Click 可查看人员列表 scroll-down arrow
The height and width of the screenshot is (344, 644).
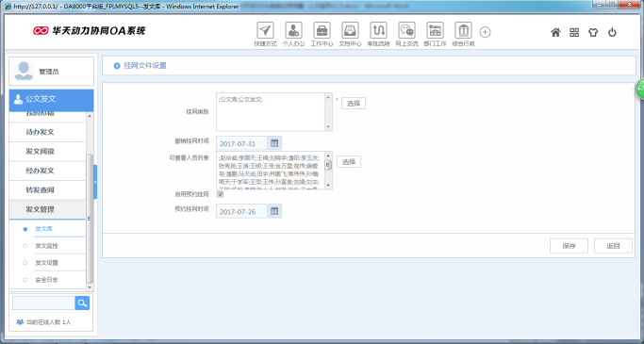coord(328,185)
